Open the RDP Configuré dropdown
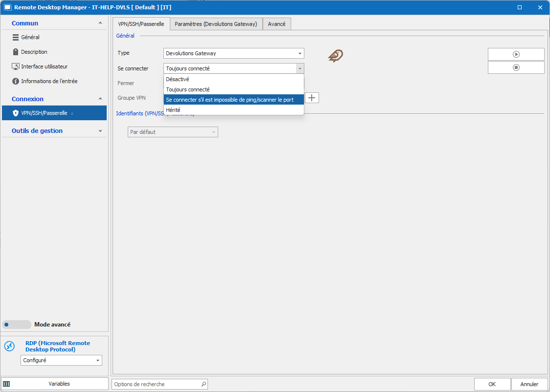 [61, 360]
